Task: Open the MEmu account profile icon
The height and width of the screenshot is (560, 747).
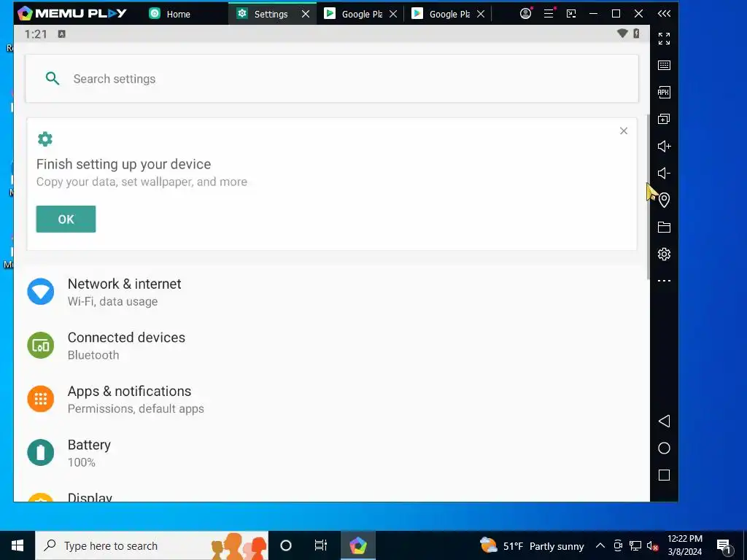Action: click(x=525, y=13)
